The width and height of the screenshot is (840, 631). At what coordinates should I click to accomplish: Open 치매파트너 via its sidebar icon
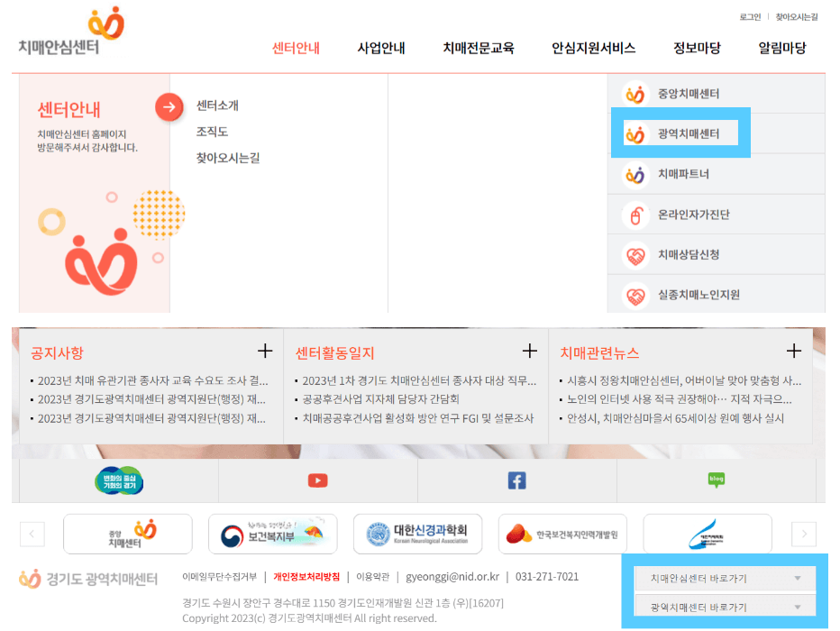click(x=635, y=174)
